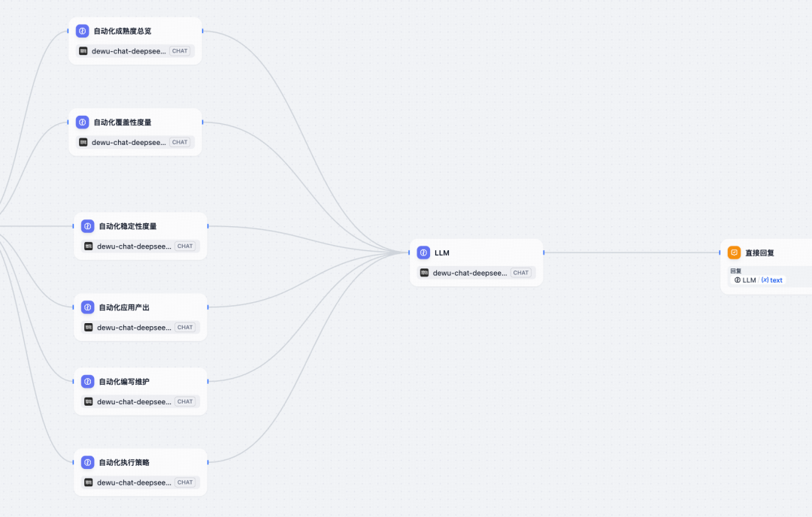The image size is (812, 517).
Task: Click the 自动化覆盖性度量 node's LLM icon
Action: 83,122
